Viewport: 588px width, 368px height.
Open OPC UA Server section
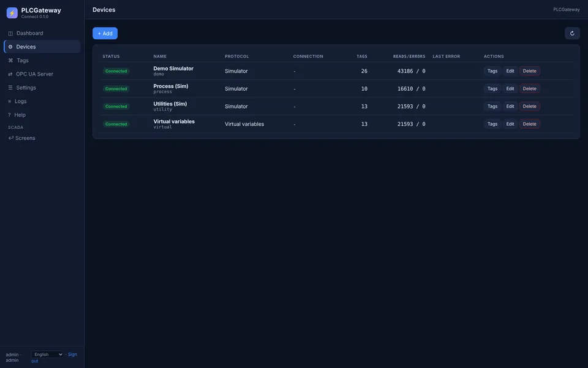click(42, 74)
